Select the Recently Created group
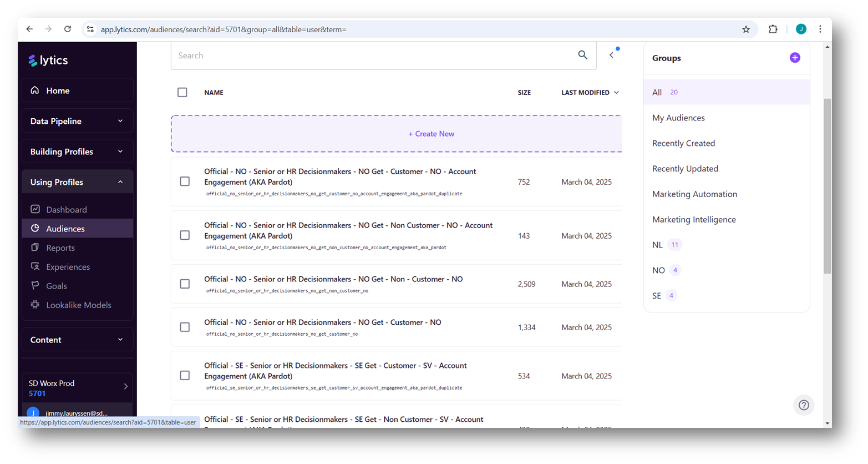 683,143
